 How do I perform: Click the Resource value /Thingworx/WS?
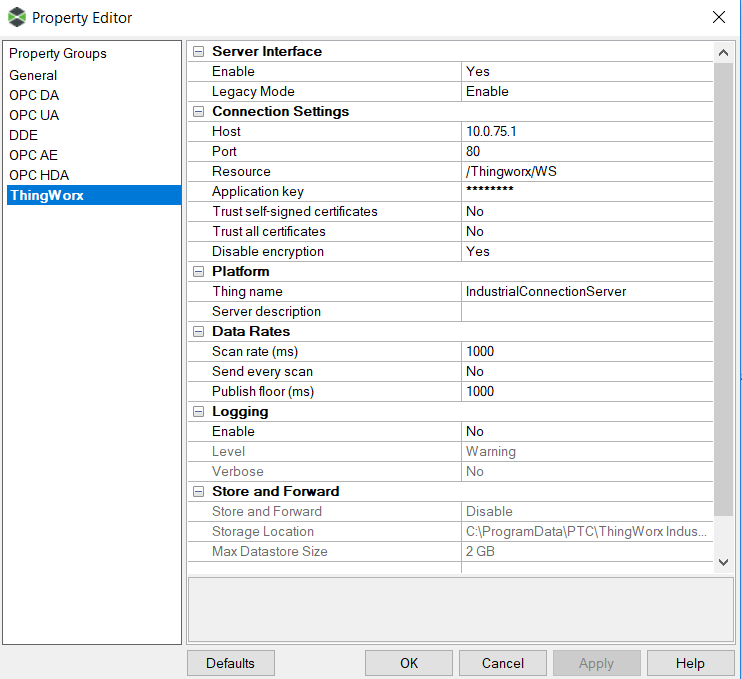pyautogui.click(x=587, y=171)
